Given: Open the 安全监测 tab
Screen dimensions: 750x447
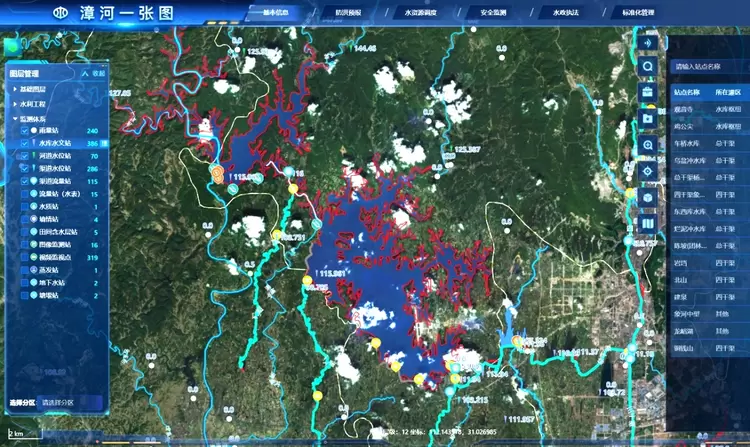Looking at the screenshot, I should [x=492, y=13].
